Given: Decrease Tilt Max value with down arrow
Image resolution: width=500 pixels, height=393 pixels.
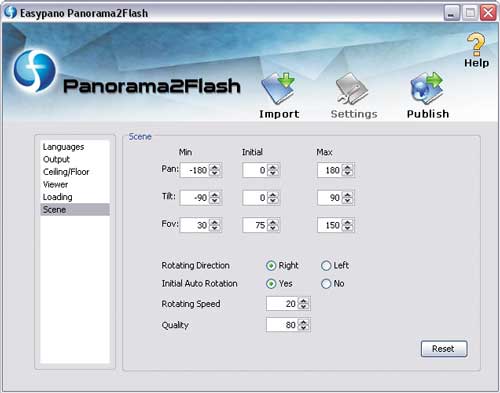Looking at the screenshot, I should [x=347, y=201].
